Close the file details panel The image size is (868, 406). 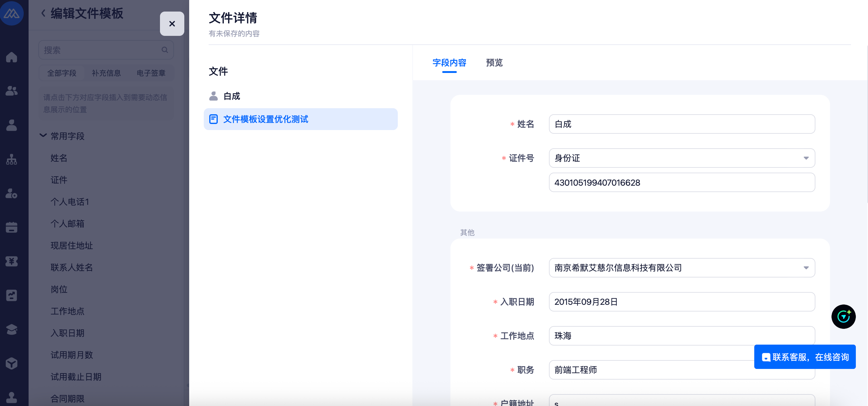[172, 24]
